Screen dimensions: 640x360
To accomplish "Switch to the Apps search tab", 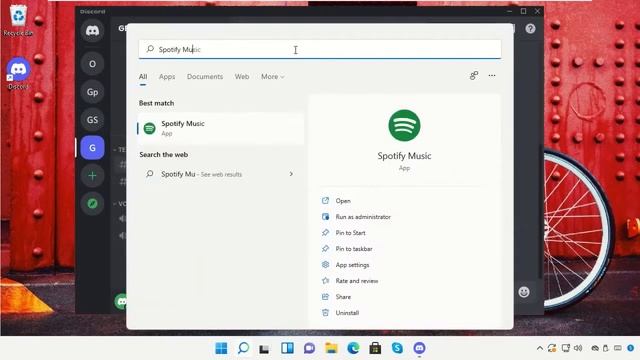I will click(167, 77).
